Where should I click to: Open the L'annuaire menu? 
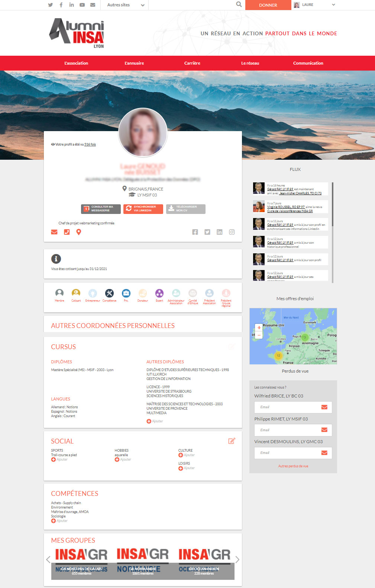point(134,63)
